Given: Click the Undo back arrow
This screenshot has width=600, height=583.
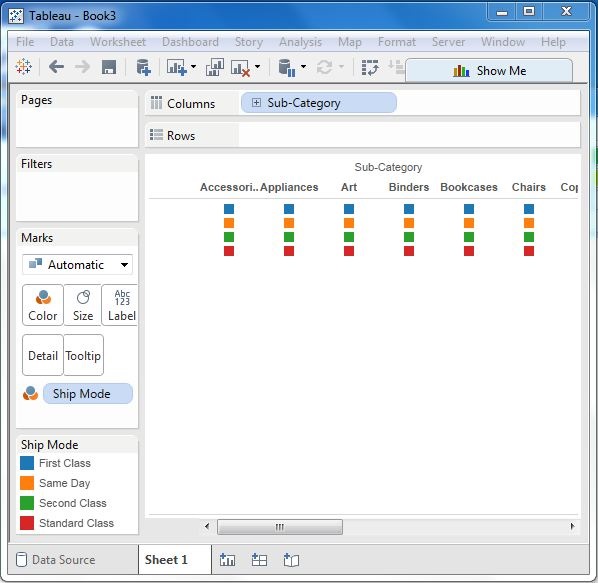Looking at the screenshot, I should click(56, 67).
